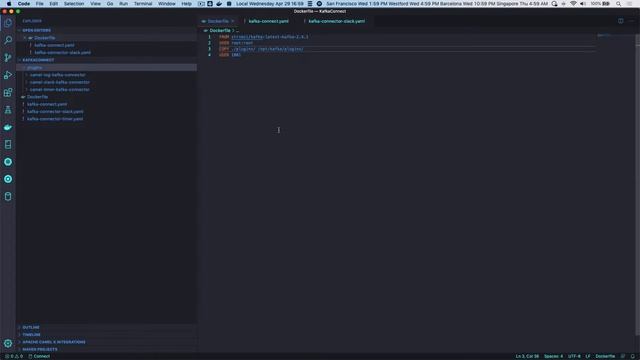Click the feedback icon in status bar

coord(623,356)
